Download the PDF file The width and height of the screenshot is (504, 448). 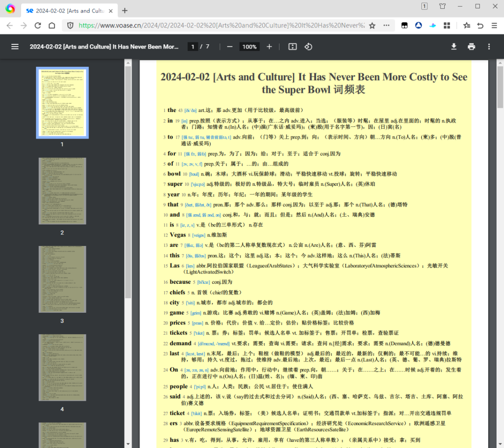point(454,47)
